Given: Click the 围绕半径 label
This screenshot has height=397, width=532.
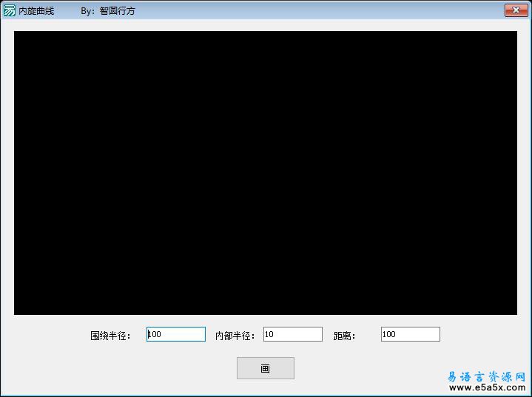Looking at the screenshot, I should 110,336.
